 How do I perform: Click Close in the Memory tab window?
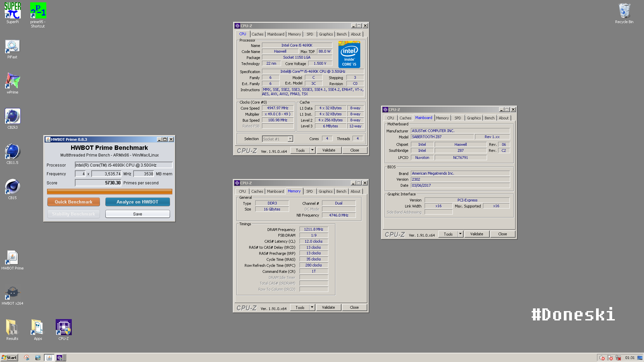(x=354, y=307)
